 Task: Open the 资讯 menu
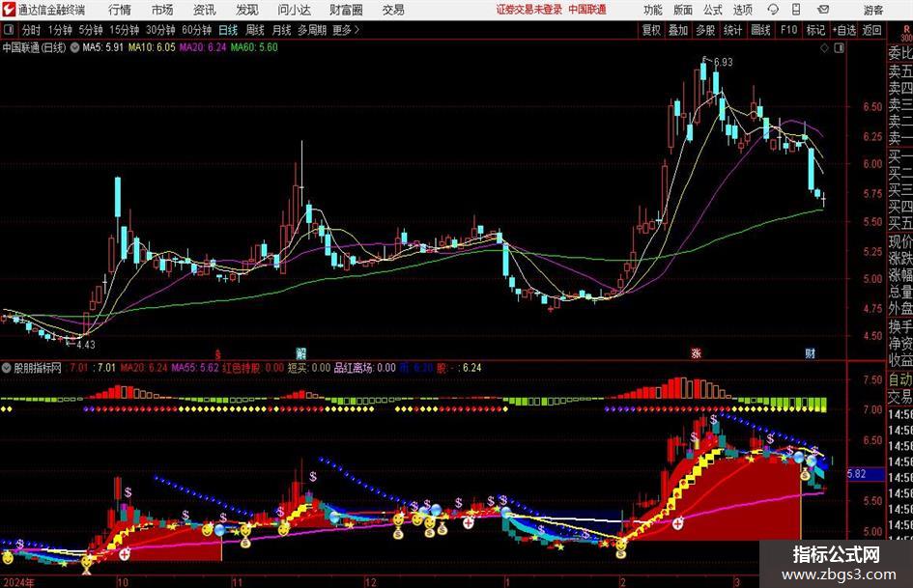click(205, 10)
